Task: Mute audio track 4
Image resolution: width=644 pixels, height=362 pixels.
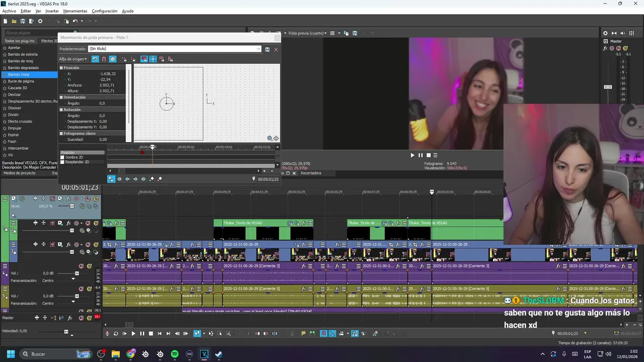Action: click(81, 266)
